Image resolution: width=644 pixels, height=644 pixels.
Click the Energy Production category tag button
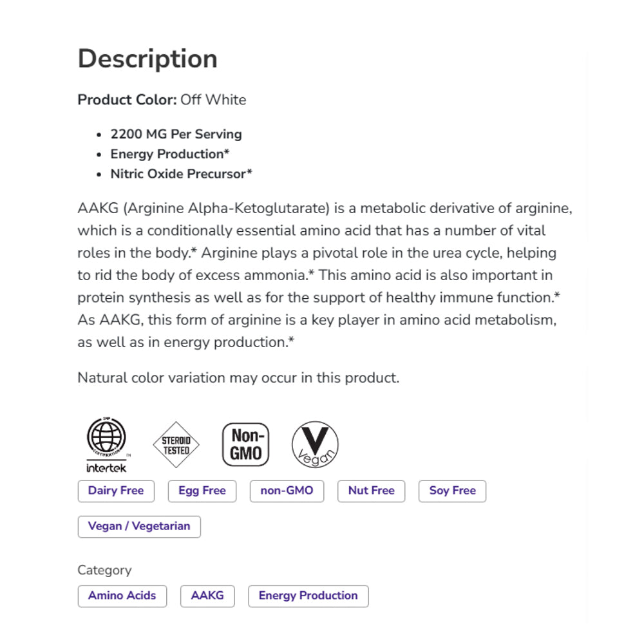308,596
